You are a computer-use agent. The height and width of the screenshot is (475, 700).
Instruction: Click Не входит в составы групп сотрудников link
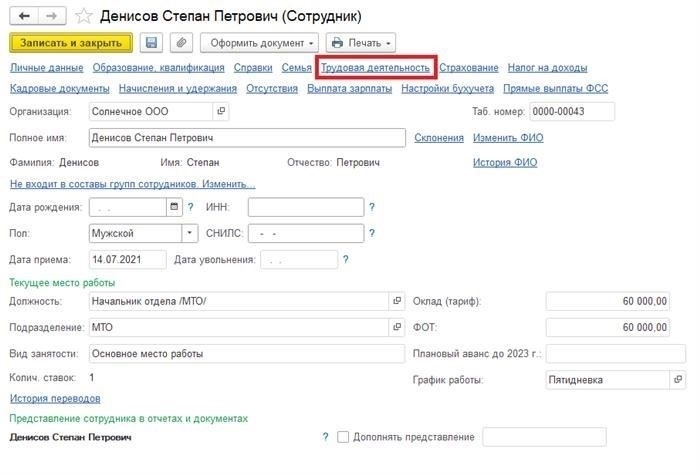(133, 184)
